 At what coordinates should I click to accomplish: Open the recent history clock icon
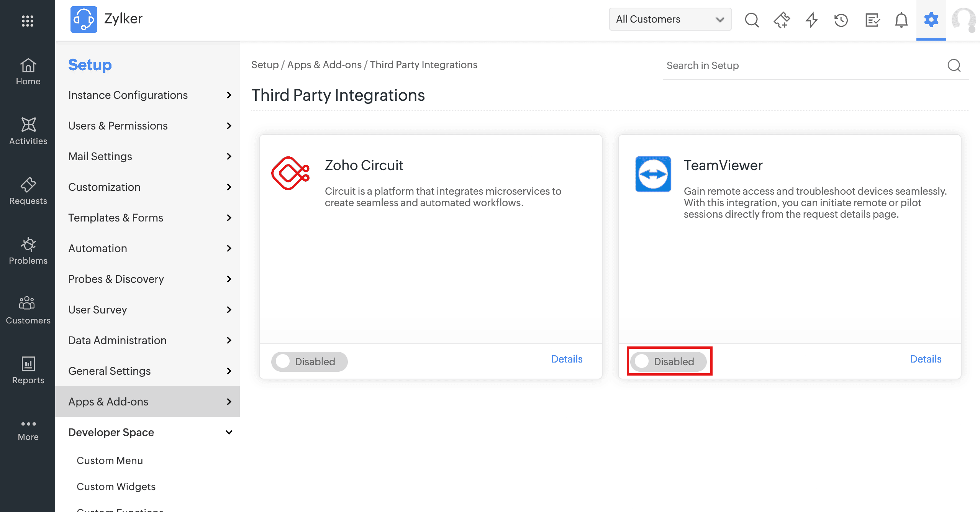coord(841,20)
